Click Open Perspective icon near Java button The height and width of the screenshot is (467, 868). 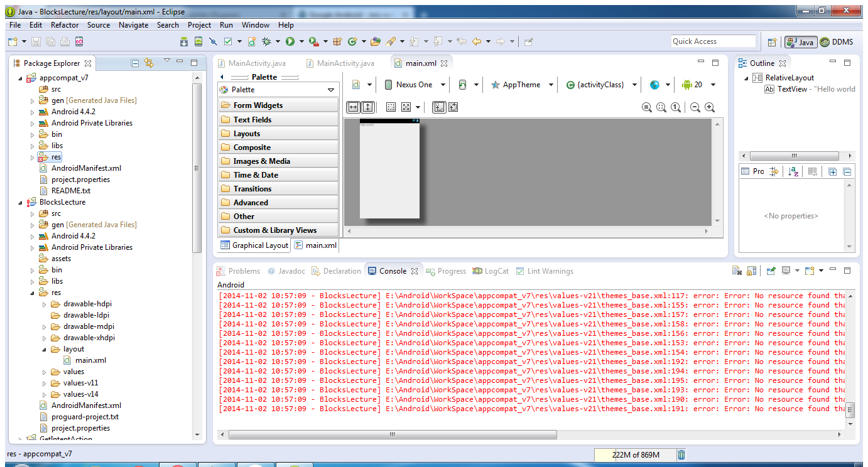pos(773,42)
